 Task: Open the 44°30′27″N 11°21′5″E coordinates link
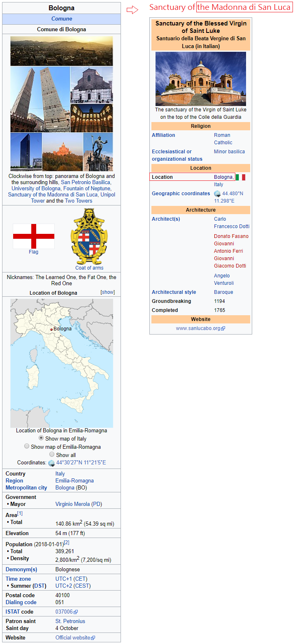(81, 463)
